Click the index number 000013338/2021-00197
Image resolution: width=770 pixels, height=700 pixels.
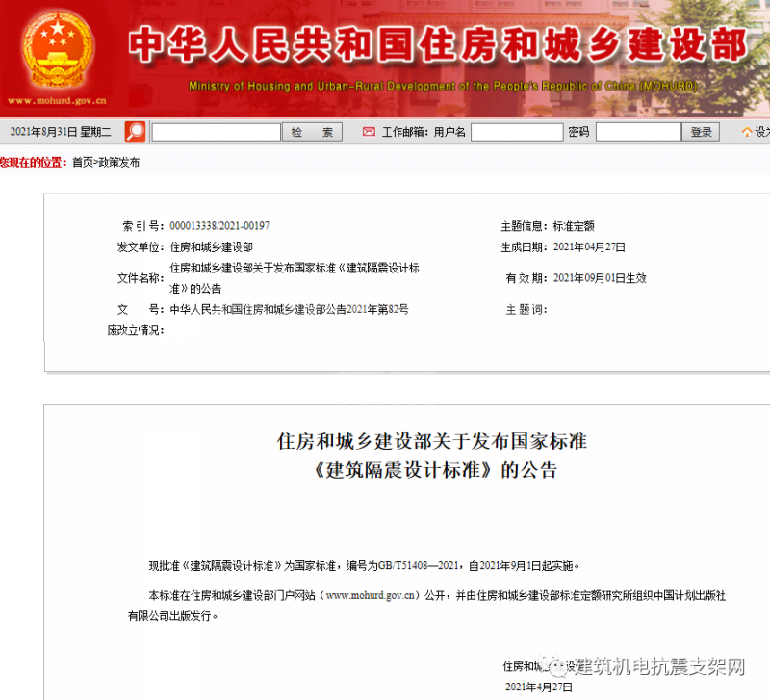coord(219,226)
